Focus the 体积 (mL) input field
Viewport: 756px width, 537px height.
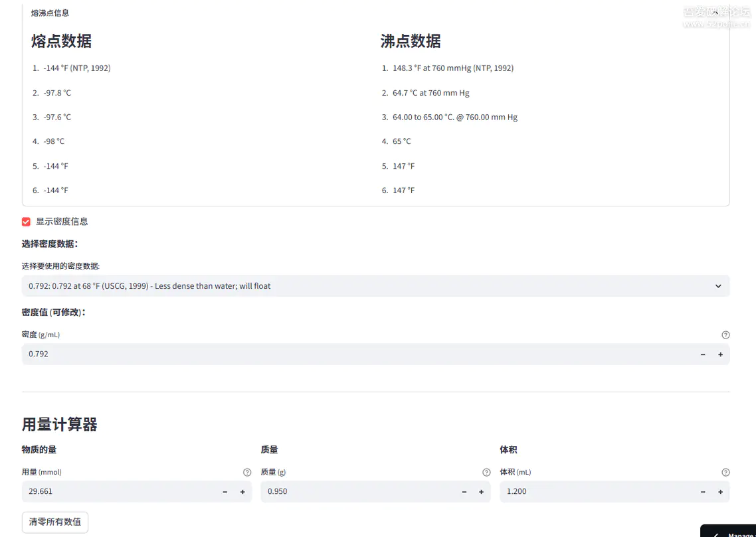click(597, 491)
